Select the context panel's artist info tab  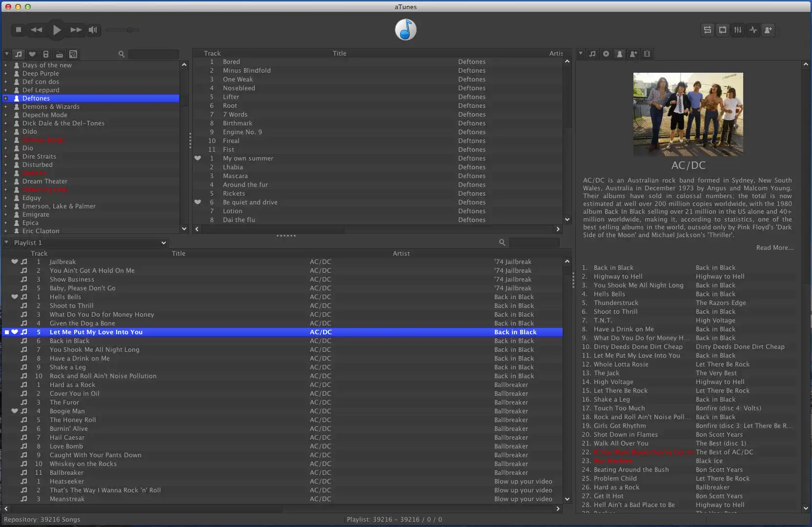point(620,54)
